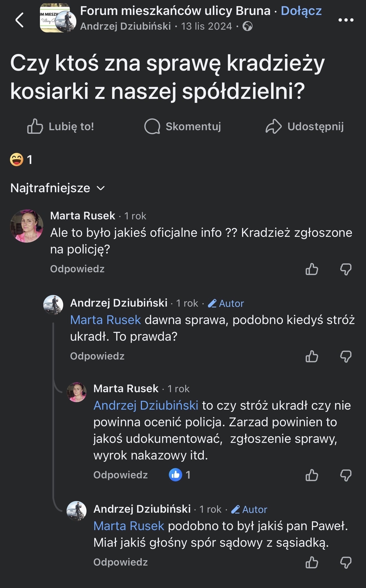Like Andrzej's 'dawna sprawa' reply
The width and height of the screenshot is (366, 588).
click(312, 356)
